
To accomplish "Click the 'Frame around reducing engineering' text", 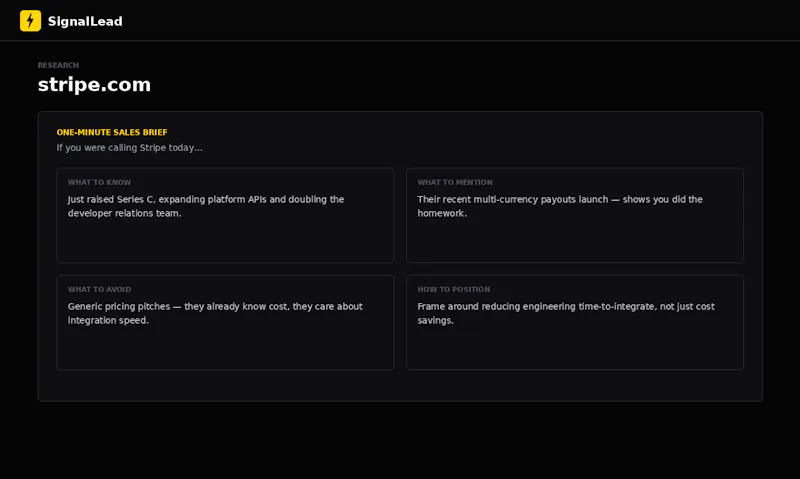I will pos(566,313).
